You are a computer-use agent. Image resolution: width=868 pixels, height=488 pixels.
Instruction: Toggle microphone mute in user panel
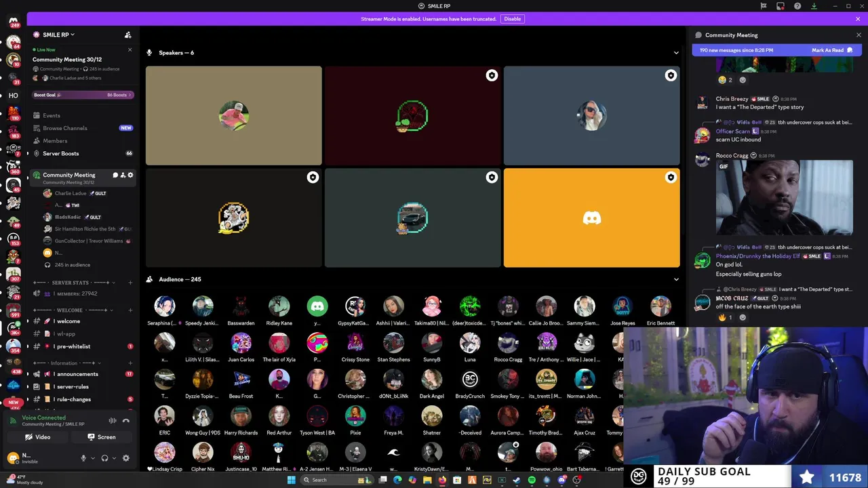point(83,458)
